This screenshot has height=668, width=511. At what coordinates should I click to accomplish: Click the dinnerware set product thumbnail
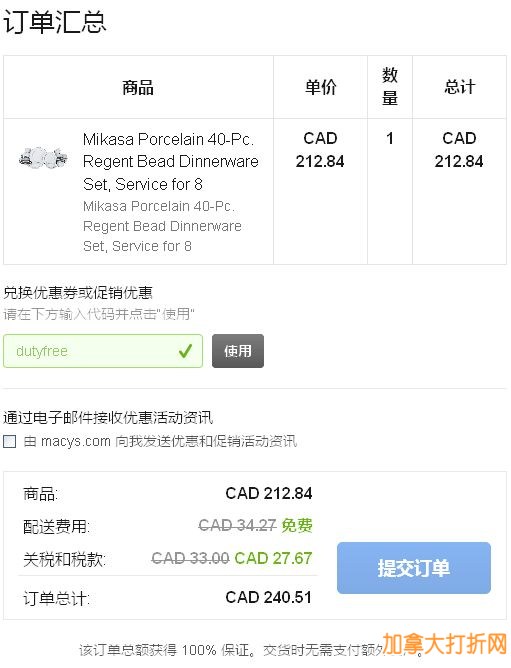pyautogui.click(x=43, y=158)
